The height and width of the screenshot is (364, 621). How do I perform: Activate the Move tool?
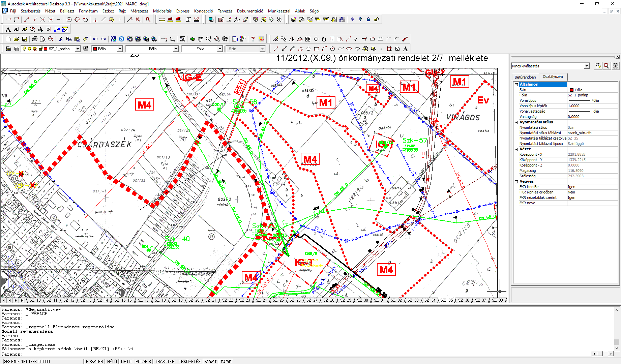(x=316, y=39)
